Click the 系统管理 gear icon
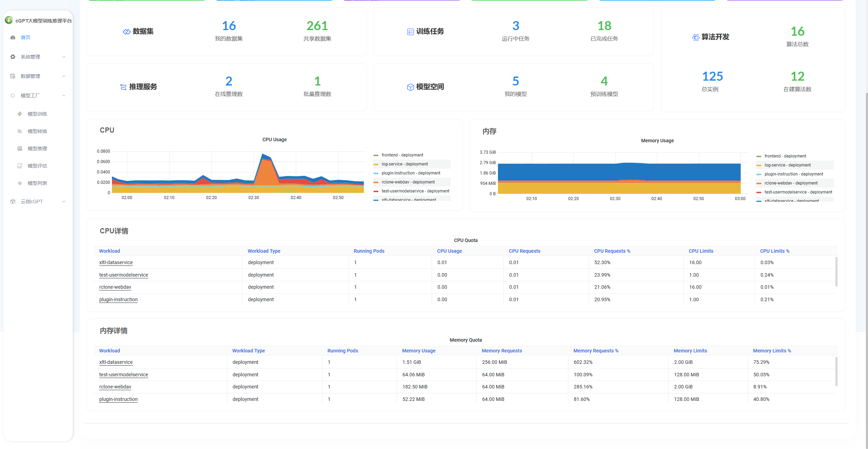Viewport: 868px width, 449px height. pos(13,57)
